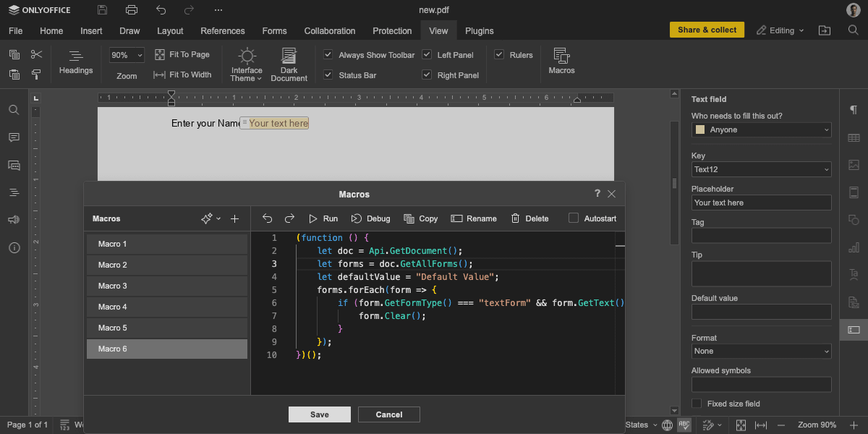Toggle the Always Show Toolbar checkbox
Image resolution: width=868 pixels, height=434 pixels.
[328, 54]
